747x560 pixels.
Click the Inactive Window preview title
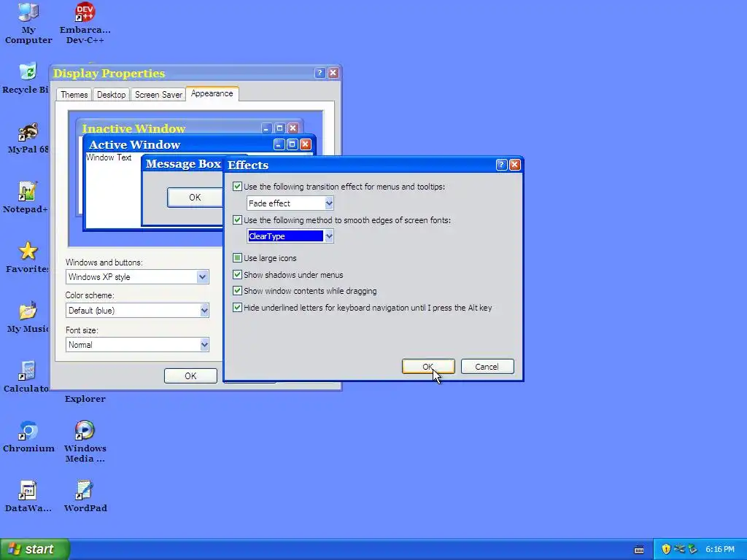coord(133,128)
